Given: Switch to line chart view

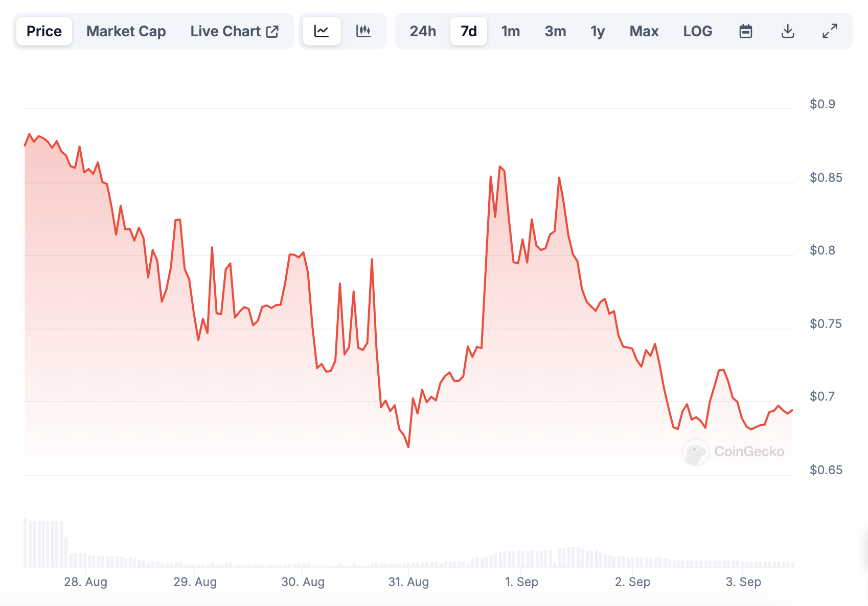Looking at the screenshot, I should coord(322,31).
